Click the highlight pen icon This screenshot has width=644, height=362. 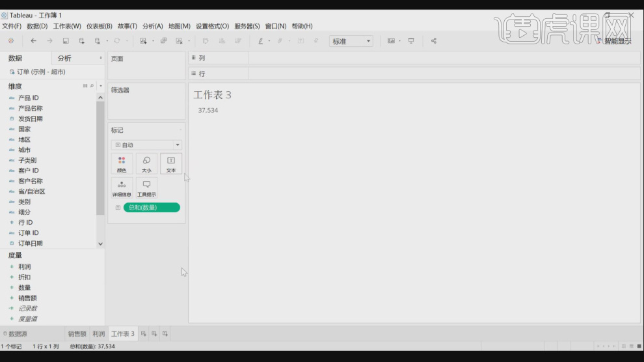[x=260, y=40]
